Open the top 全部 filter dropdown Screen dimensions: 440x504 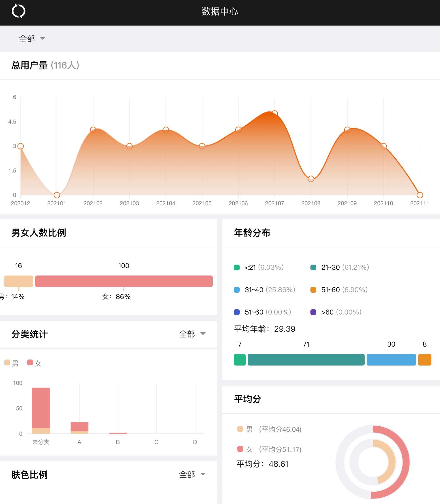[x=32, y=38]
